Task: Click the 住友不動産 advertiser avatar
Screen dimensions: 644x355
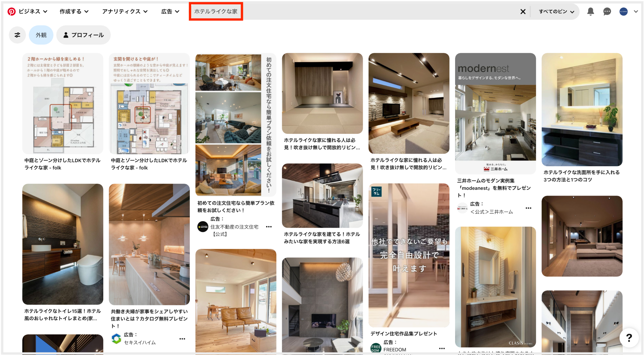Action: 203,227
